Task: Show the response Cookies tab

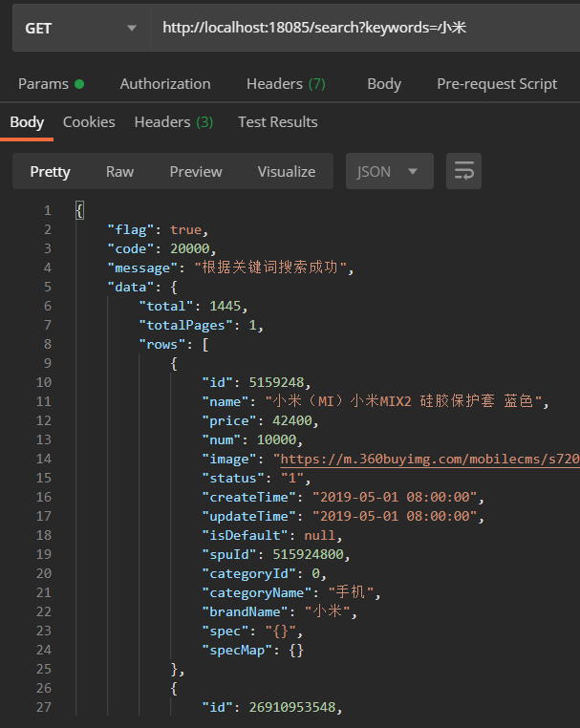Action: [89, 122]
